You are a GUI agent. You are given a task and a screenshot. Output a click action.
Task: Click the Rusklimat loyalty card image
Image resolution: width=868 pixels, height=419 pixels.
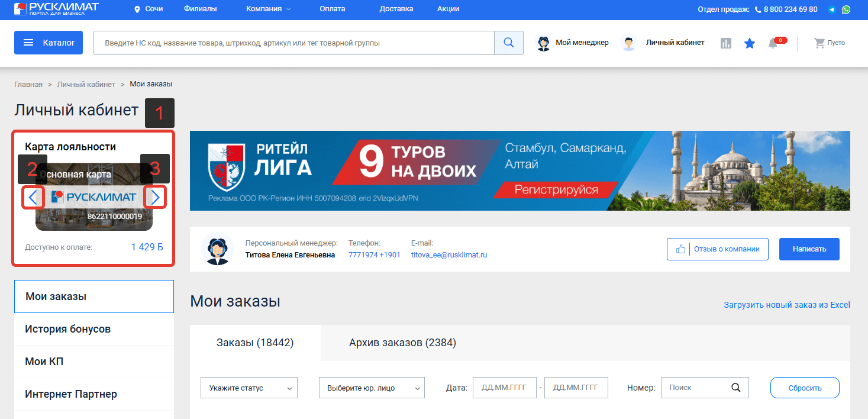pyautogui.click(x=94, y=197)
